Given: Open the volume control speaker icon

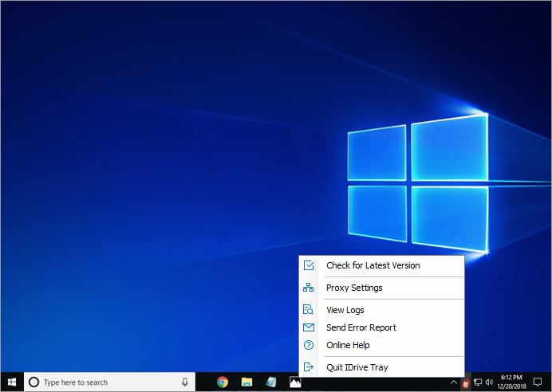Looking at the screenshot, I should click(488, 382).
